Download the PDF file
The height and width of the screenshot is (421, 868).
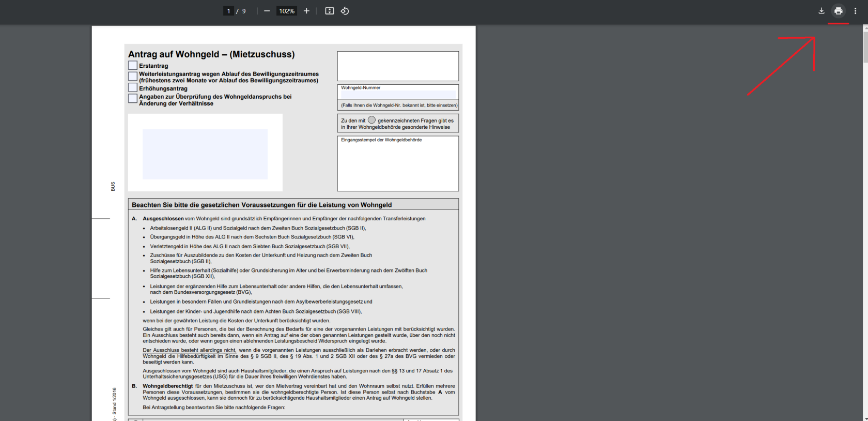click(x=822, y=11)
